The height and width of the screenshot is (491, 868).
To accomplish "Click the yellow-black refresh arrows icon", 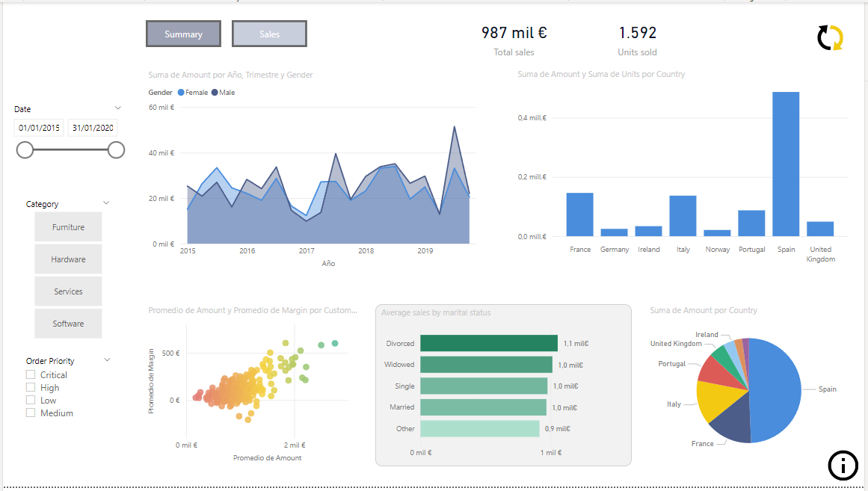I will click(830, 37).
